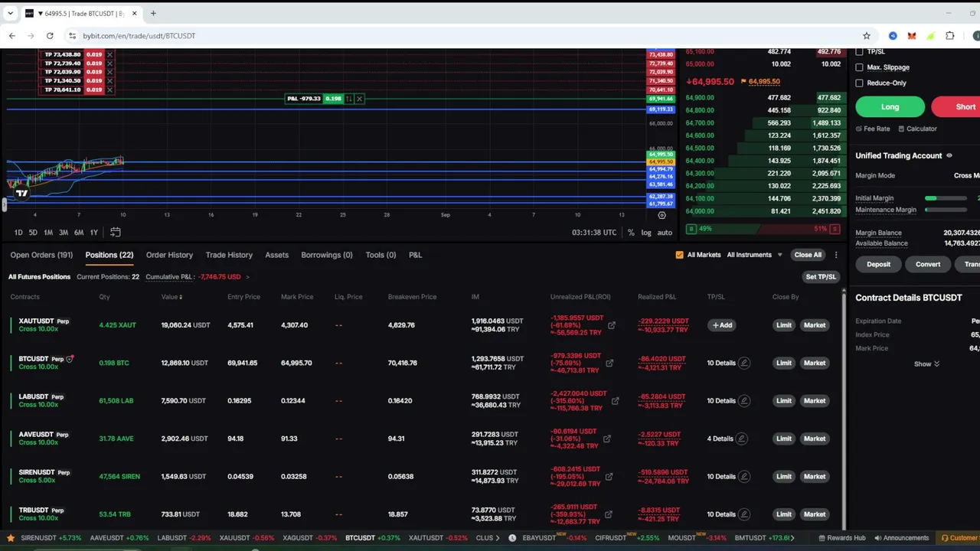Expand the chart left side panel handle
Image resolution: width=980 pixels, height=551 pixels.
[4, 204]
